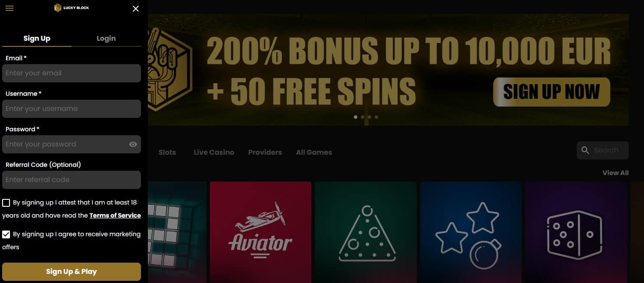Open the stars and bomb game tile
644x283 pixels.
[471, 232]
